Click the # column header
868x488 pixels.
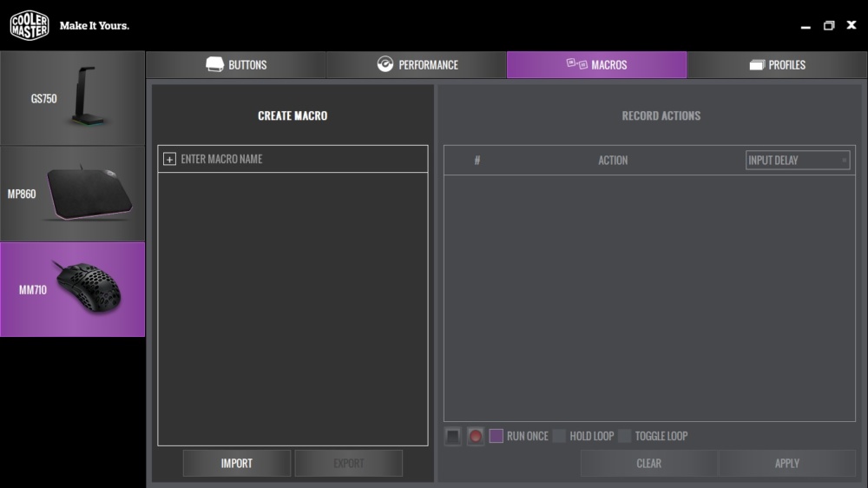pyautogui.click(x=477, y=160)
